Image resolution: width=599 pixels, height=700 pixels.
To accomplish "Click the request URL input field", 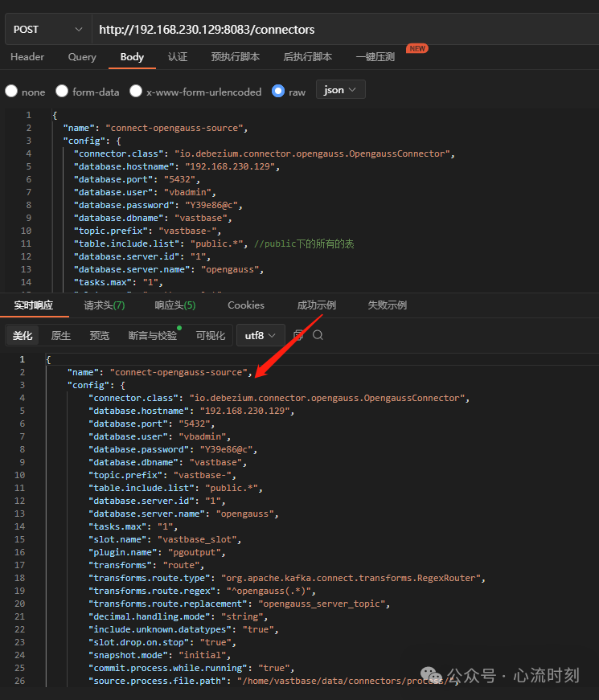I will [345, 30].
